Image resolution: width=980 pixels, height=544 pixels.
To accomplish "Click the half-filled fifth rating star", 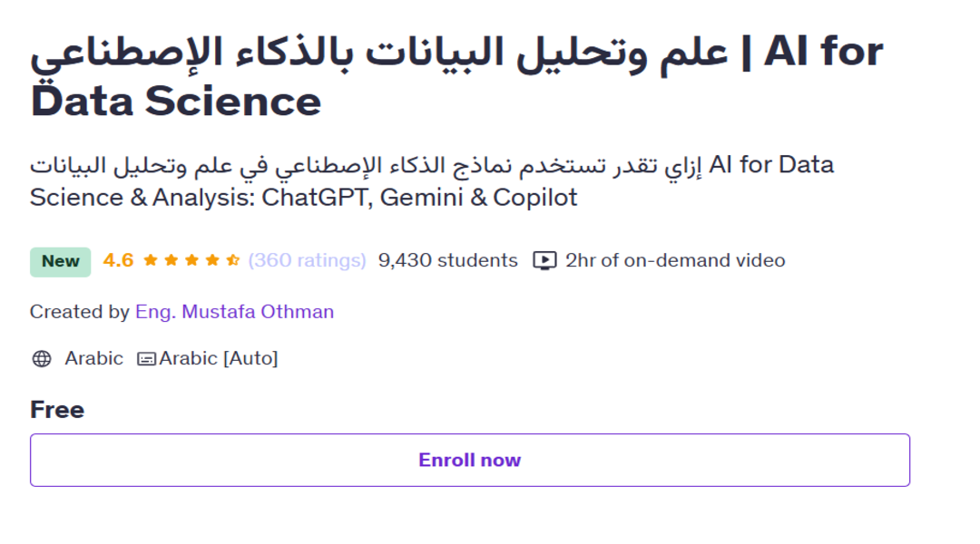I will tap(232, 261).
